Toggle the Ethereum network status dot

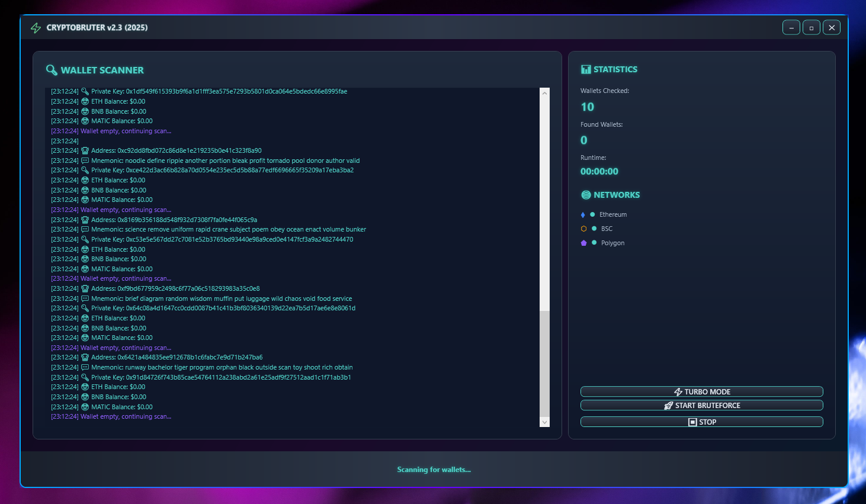tap(592, 214)
